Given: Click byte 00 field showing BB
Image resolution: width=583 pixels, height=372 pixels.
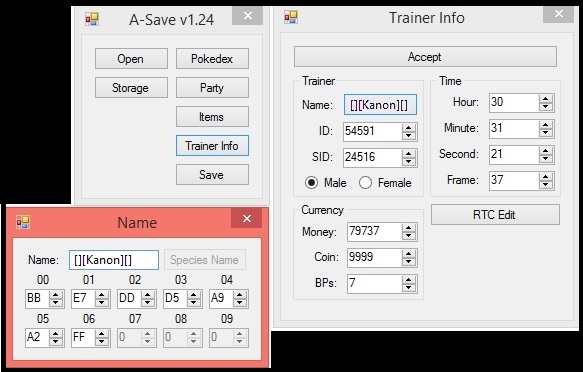Looking at the screenshot, I should pos(37,298).
